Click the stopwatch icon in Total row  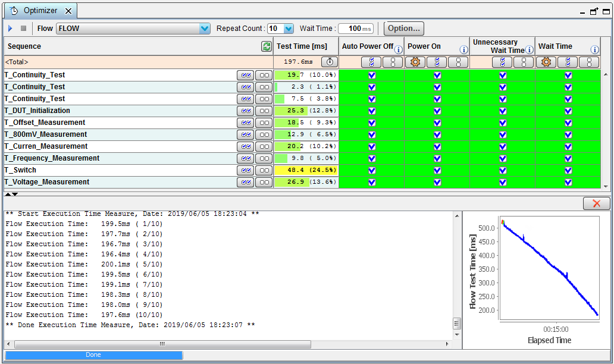coord(330,62)
